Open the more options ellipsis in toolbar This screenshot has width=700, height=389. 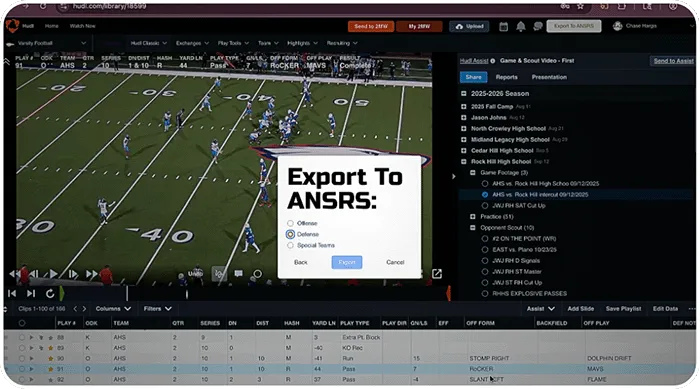click(692, 309)
